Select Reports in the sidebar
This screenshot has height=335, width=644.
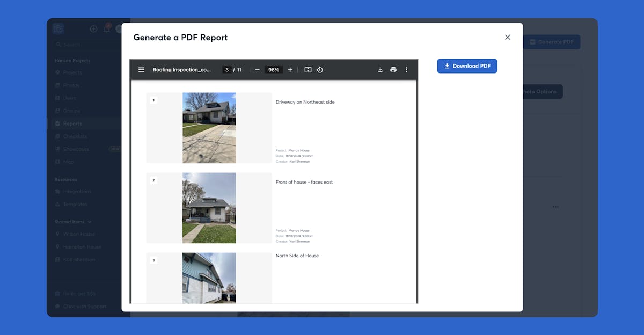tap(72, 123)
